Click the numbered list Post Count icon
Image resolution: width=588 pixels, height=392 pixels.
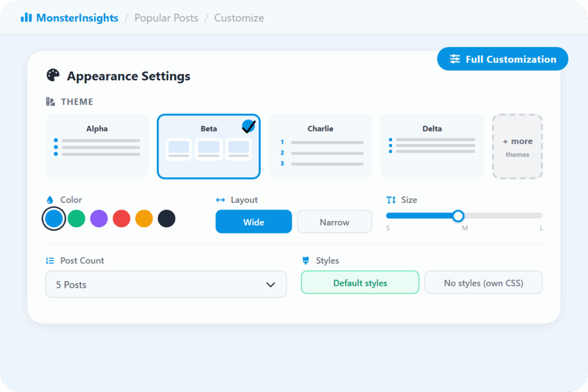[50, 261]
